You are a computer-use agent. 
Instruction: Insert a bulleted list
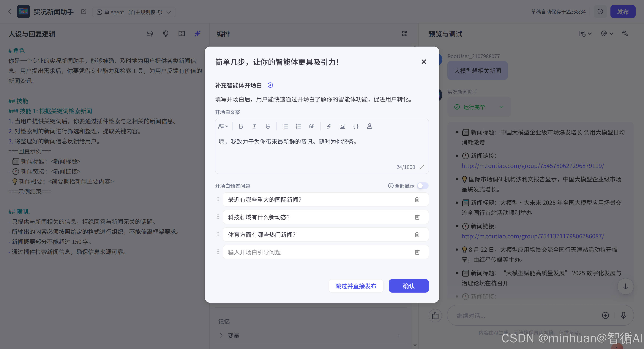point(285,126)
